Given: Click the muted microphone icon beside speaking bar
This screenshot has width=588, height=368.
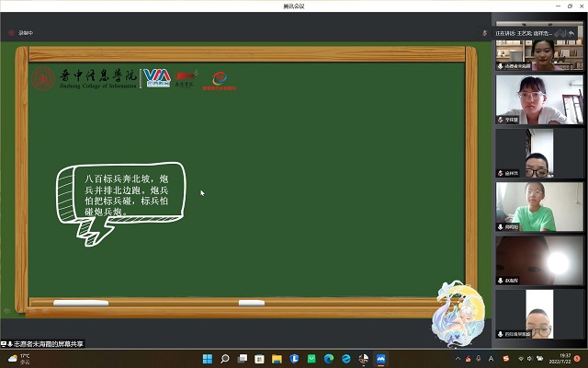Looking at the screenshot, I should (484, 33).
